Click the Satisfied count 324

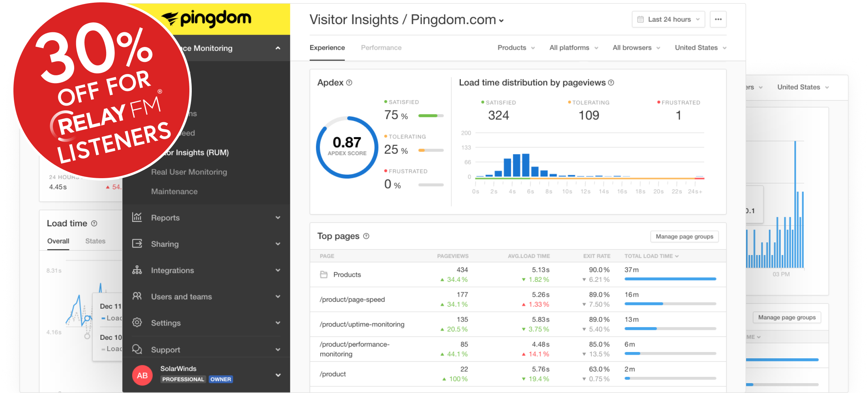pos(498,115)
